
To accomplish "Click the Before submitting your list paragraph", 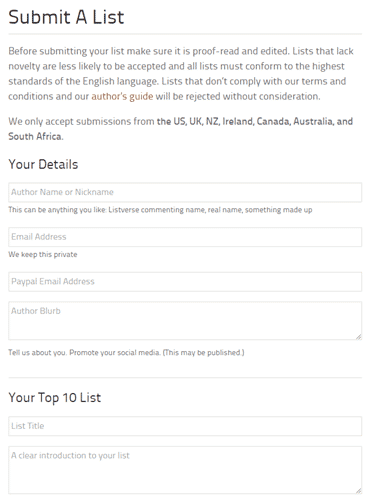I will tap(181, 74).
